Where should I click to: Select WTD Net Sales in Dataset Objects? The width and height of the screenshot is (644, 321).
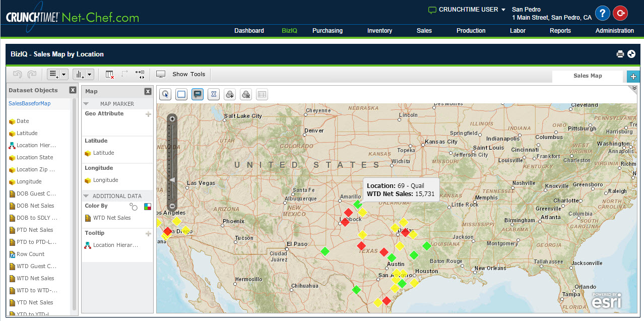point(35,278)
